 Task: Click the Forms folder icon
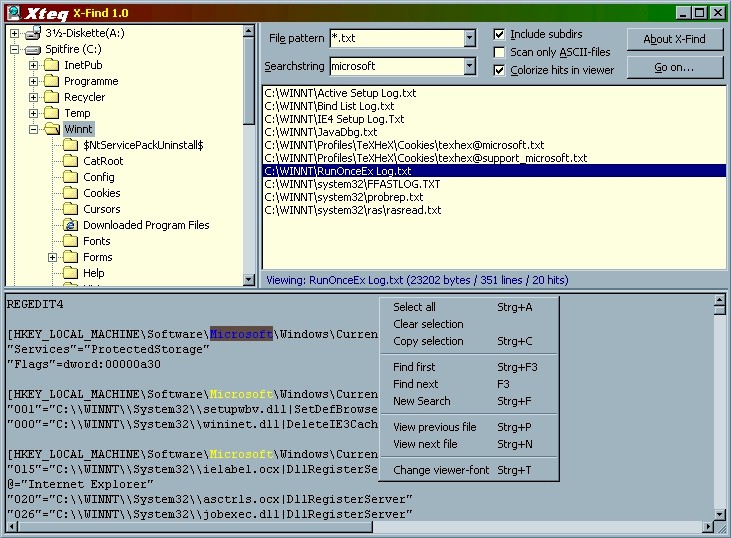pos(70,257)
